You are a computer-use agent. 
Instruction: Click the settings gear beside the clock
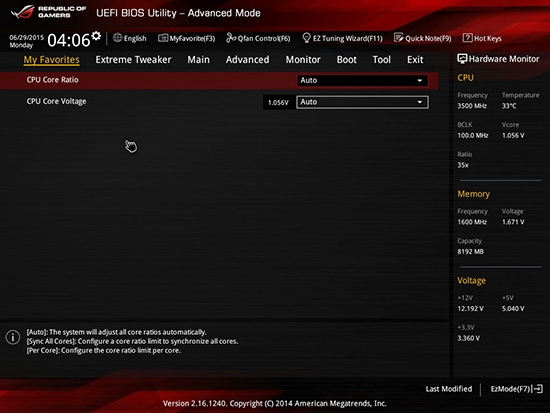pyautogui.click(x=96, y=36)
